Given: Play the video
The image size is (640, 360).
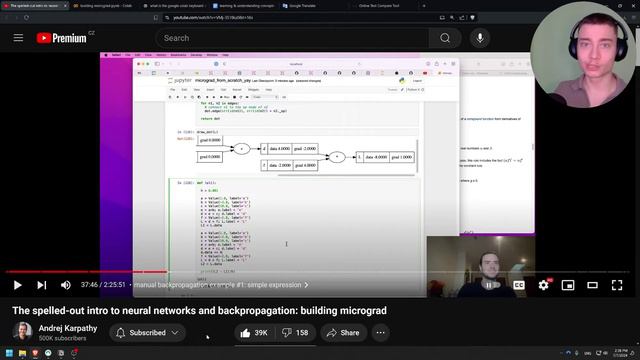Looking at the screenshot, I should point(17,285).
